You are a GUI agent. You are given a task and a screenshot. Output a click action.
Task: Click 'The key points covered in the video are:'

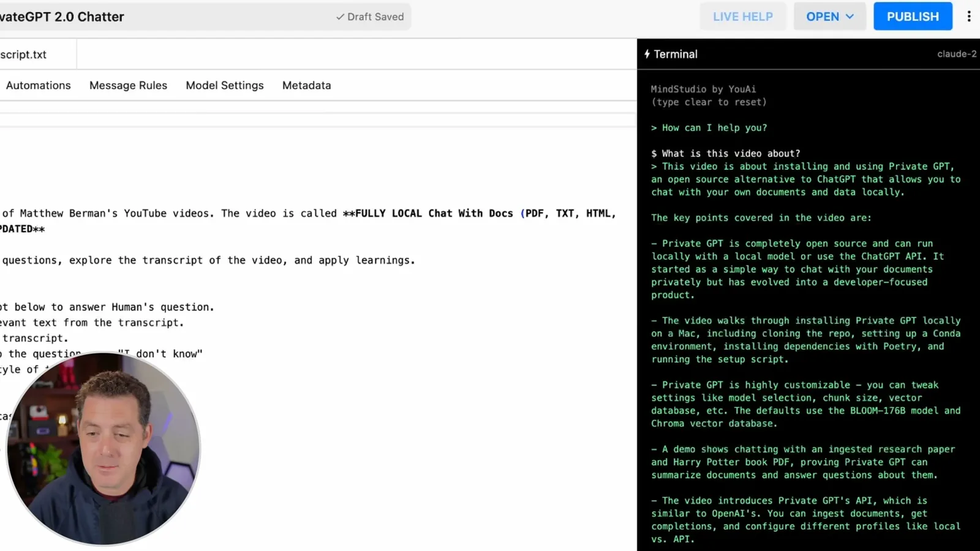coord(761,218)
